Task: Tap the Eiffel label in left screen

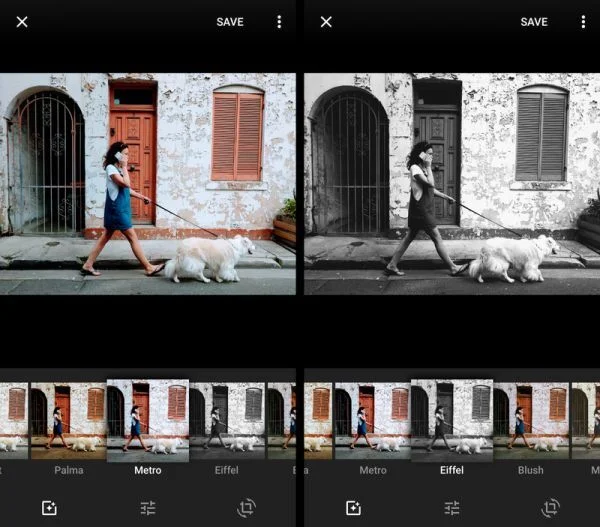Action: click(227, 470)
